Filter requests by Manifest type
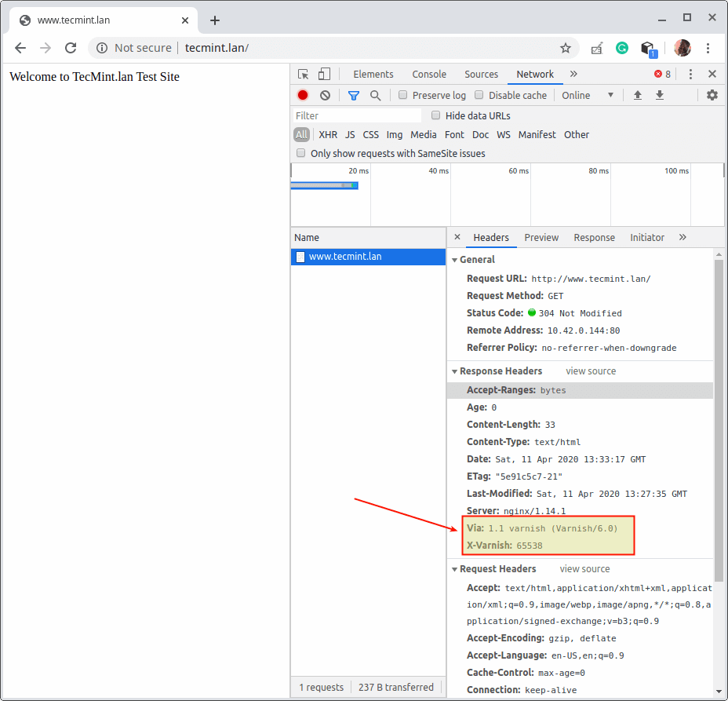Image resolution: width=728 pixels, height=701 pixels. [x=537, y=135]
